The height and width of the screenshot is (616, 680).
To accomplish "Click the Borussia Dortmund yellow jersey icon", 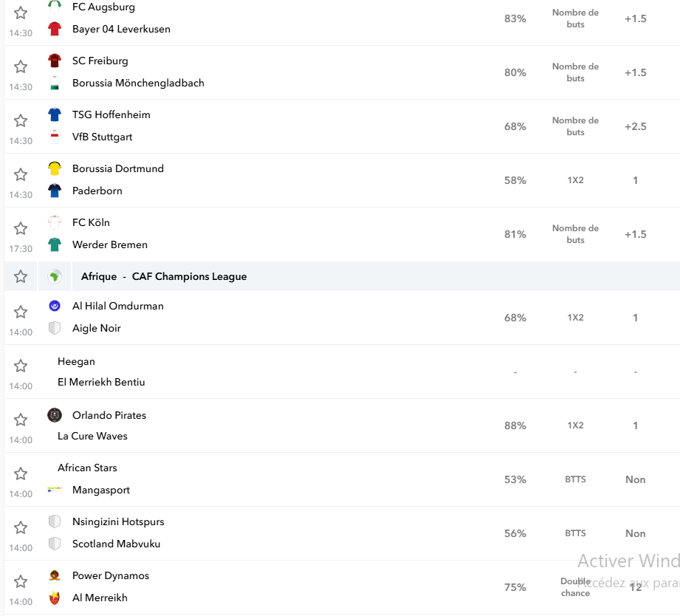I will (x=55, y=168).
